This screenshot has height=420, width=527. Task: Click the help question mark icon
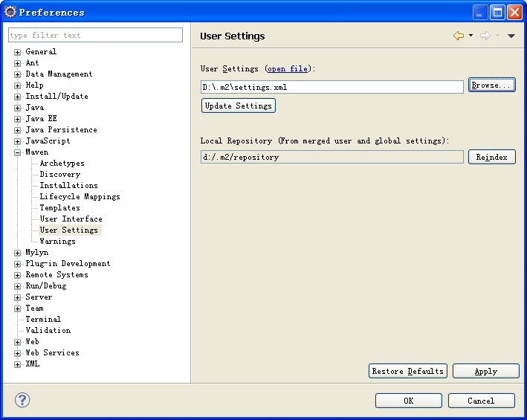point(22,400)
